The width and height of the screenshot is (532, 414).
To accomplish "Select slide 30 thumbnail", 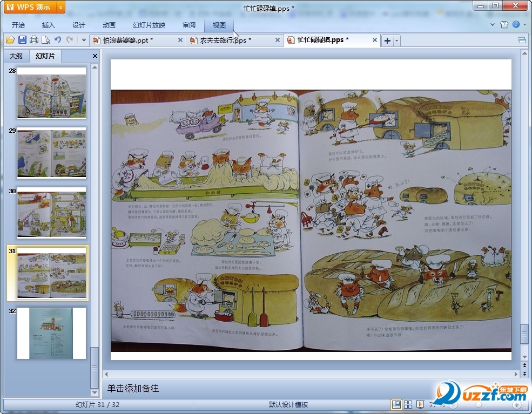I will (51, 213).
